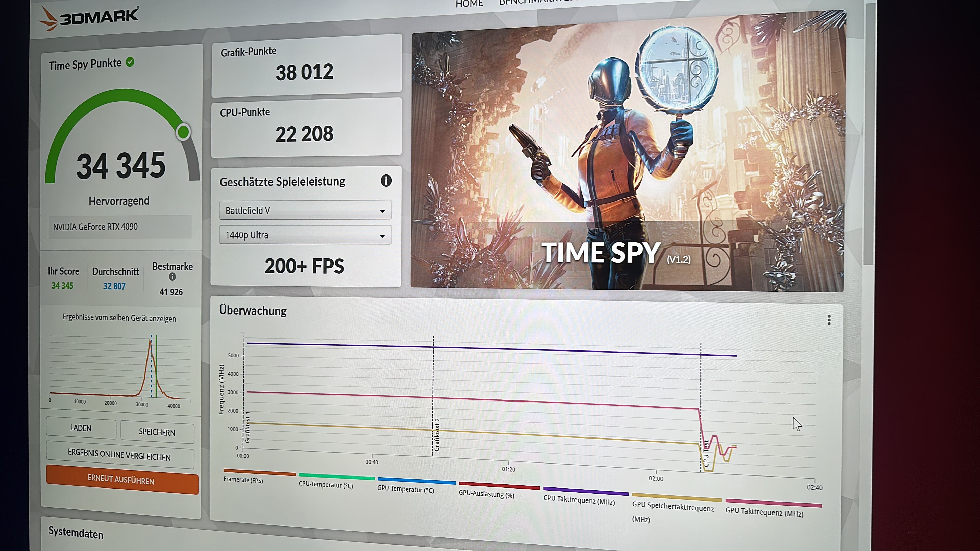The image size is (980, 551).
Task: Click the Hervorragend rating label
Action: click(x=119, y=201)
